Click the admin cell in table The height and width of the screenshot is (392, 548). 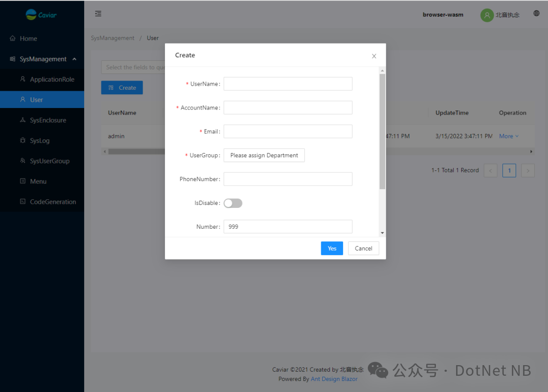116,136
